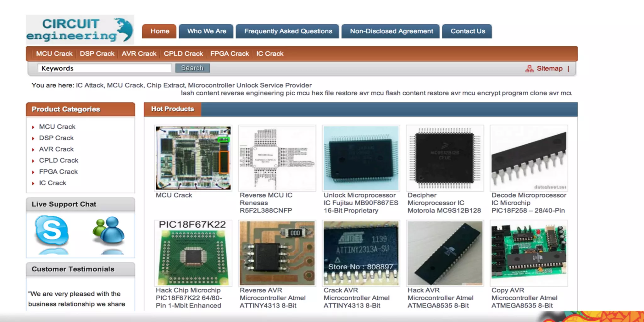
Task: Go to the Home tab
Action: click(159, 31)
